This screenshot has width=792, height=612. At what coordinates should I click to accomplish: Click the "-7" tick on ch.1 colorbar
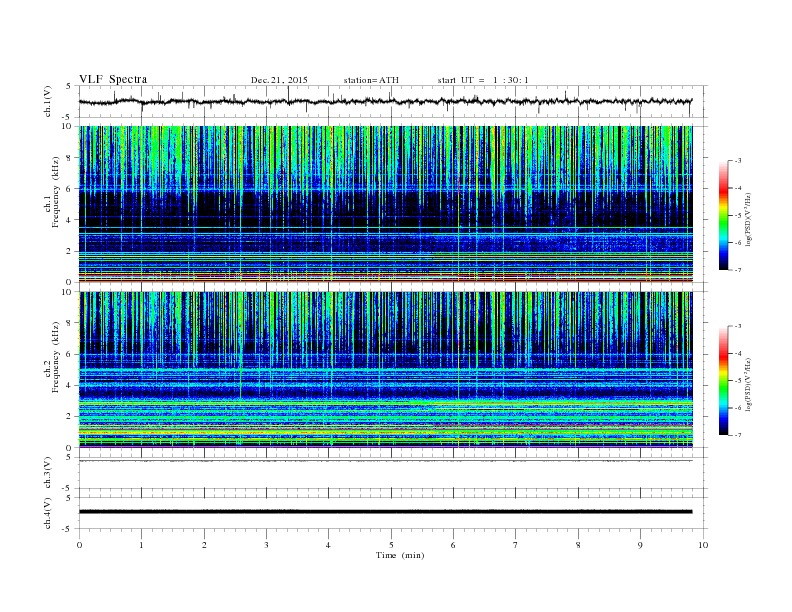pos(738,270)
